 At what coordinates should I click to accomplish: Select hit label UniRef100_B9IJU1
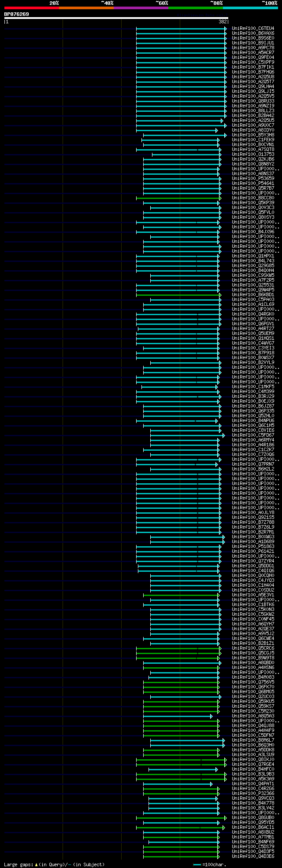tap(253, 43)
